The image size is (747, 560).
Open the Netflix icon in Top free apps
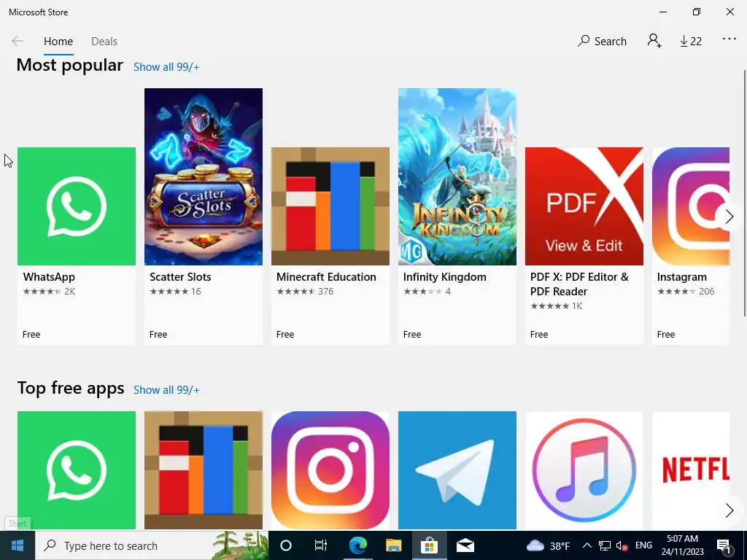pos(691,470)
